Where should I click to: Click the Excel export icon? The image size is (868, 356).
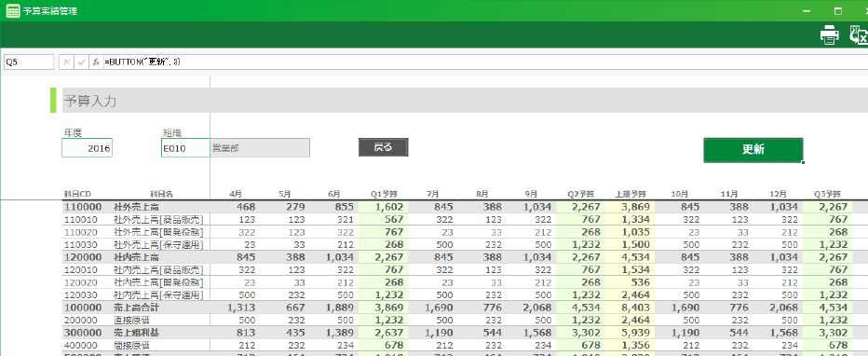click(x=859, y=34)
